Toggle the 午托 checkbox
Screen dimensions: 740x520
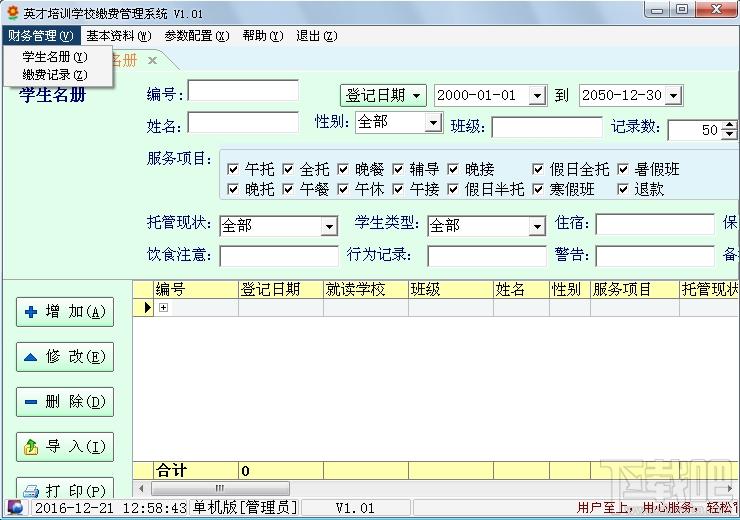tap(233, 169)
